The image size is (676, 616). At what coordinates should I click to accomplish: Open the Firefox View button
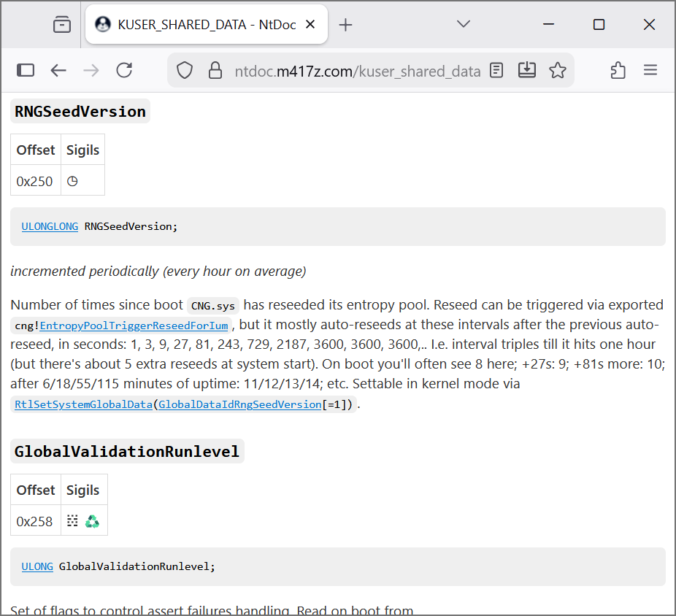[x=61, y=25]
